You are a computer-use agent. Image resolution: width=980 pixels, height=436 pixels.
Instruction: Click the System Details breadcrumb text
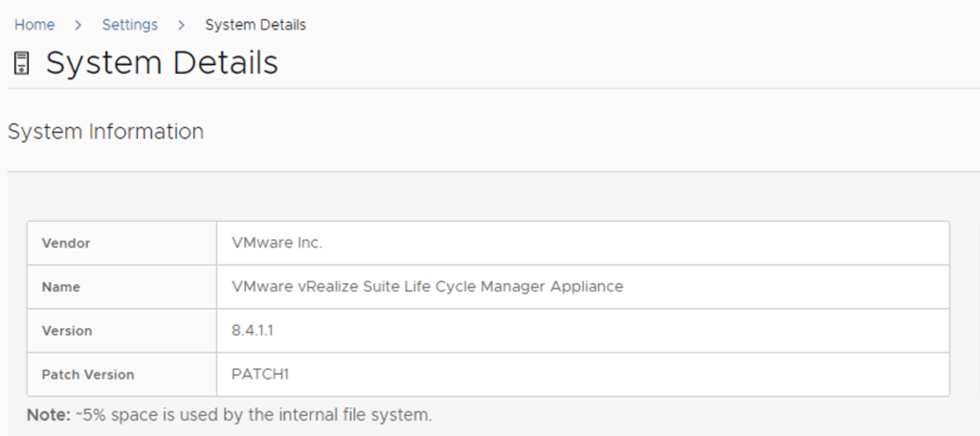[x=256, y=25]
